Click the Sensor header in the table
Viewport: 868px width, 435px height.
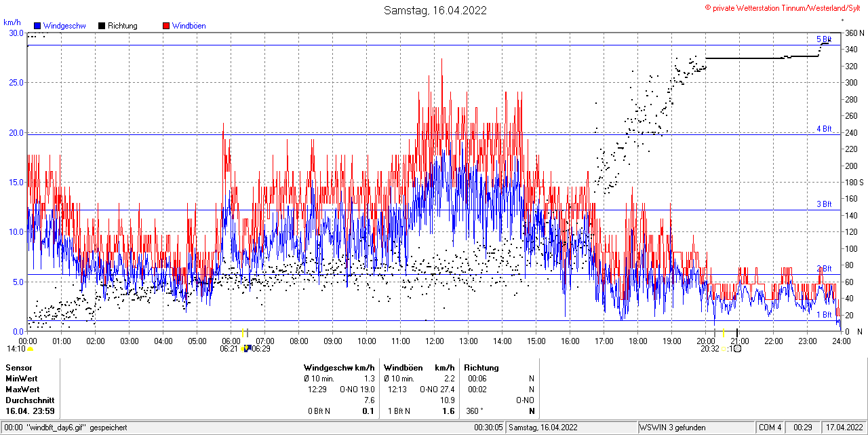coord(18,368)
